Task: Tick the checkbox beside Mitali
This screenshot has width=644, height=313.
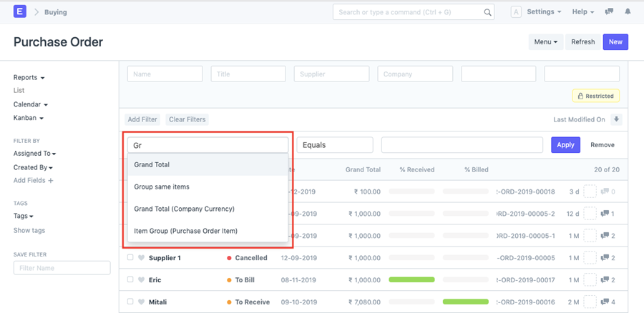Action: 130,302
